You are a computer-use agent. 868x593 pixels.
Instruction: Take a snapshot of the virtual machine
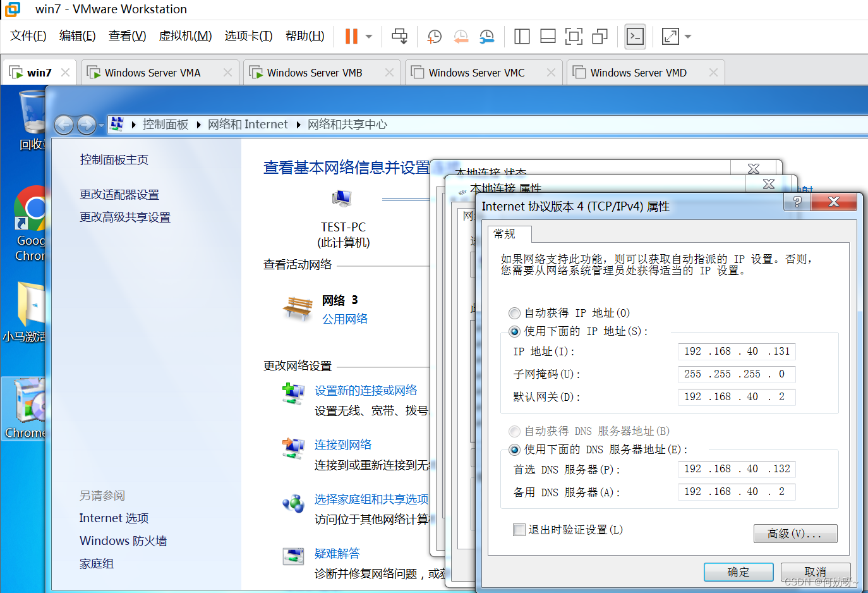click(x=435, y=37)
